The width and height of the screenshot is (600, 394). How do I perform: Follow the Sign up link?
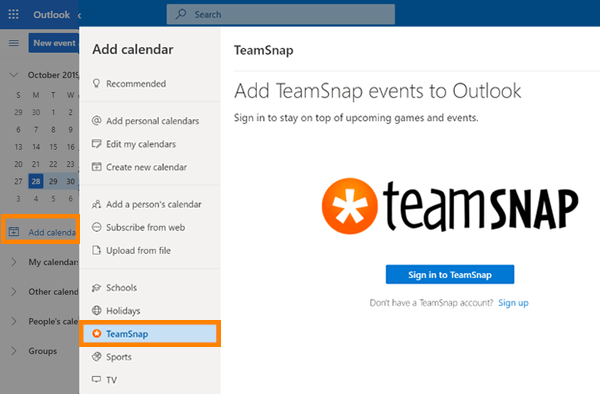[513, 303]
